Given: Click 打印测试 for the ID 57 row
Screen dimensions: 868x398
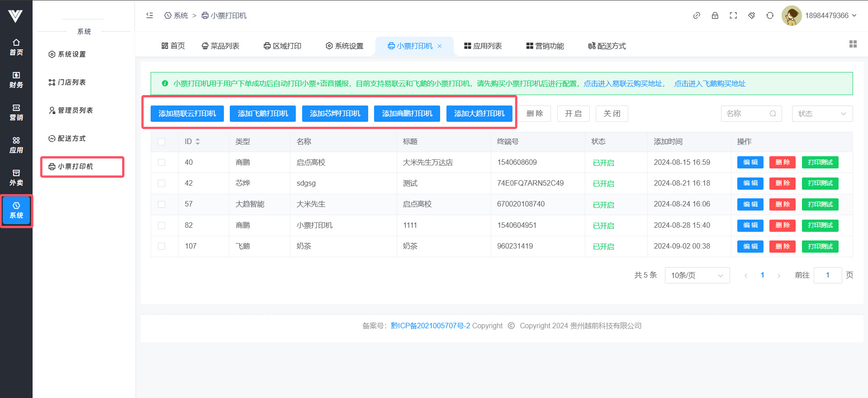Looking at the screenshot, I should (820, 204).
